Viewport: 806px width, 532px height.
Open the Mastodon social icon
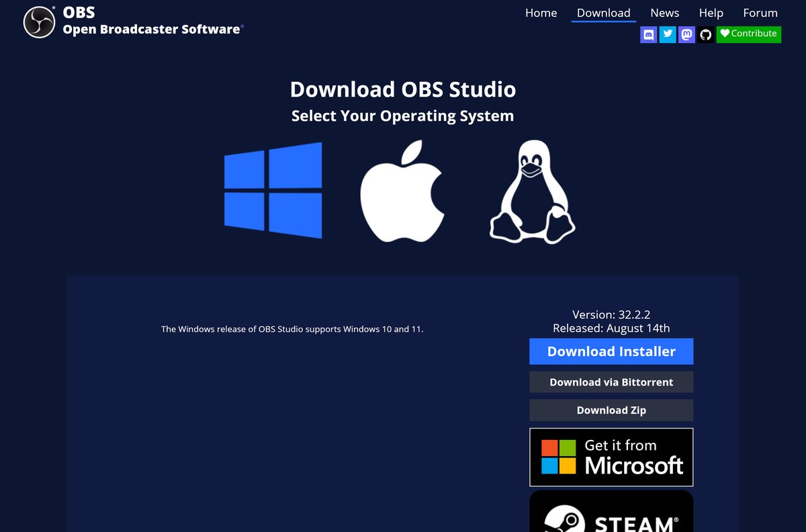pos(686,34)
